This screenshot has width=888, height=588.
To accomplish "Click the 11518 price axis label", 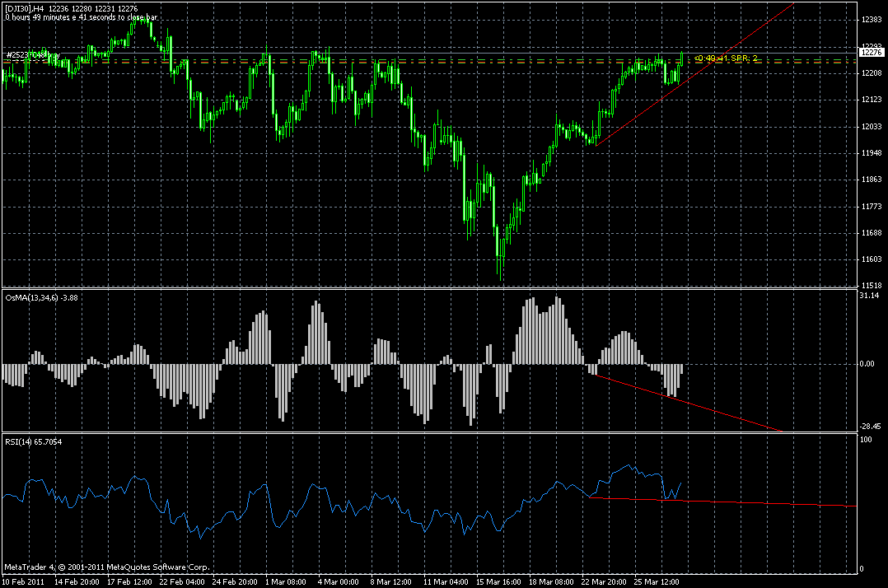I will pos(871,285).
